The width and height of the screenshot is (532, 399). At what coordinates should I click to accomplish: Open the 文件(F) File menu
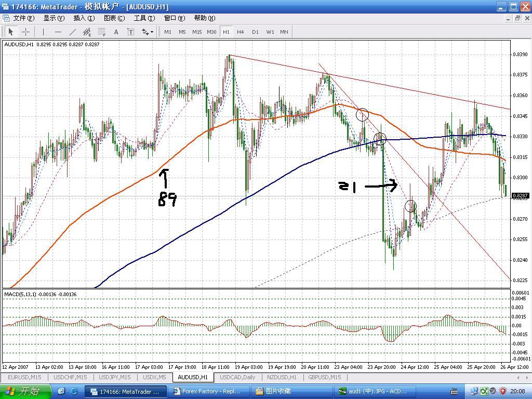(x=24, y=18)
